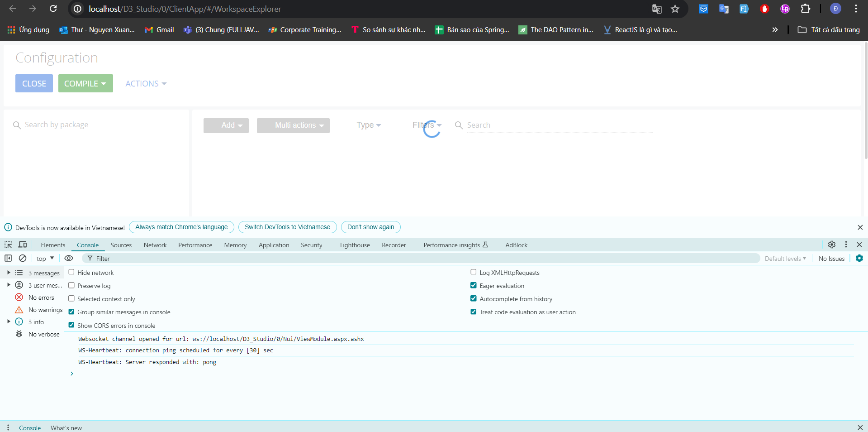This screenshot has height=432, width=868.
Task: Switch to the Network tab
Action: tap(155, 245)
